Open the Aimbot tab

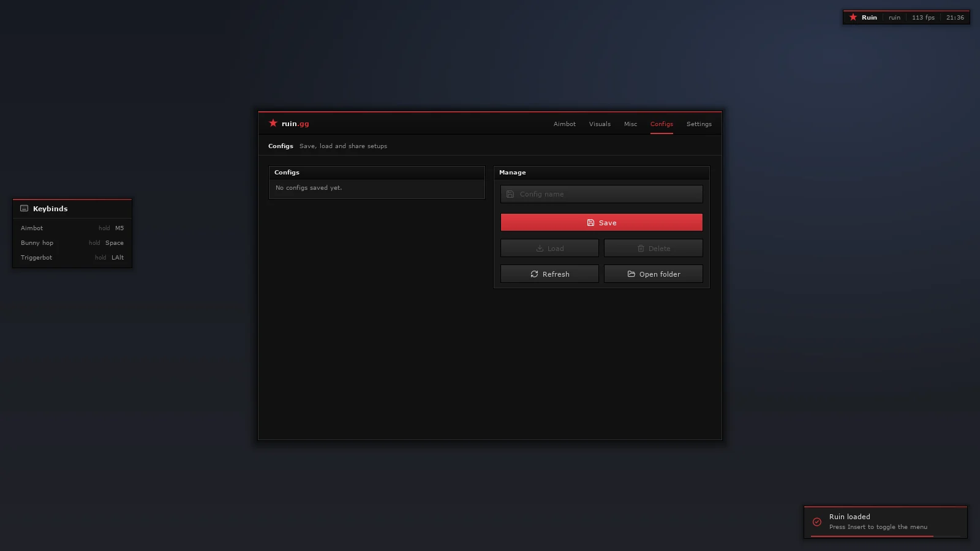pos(565,124)
